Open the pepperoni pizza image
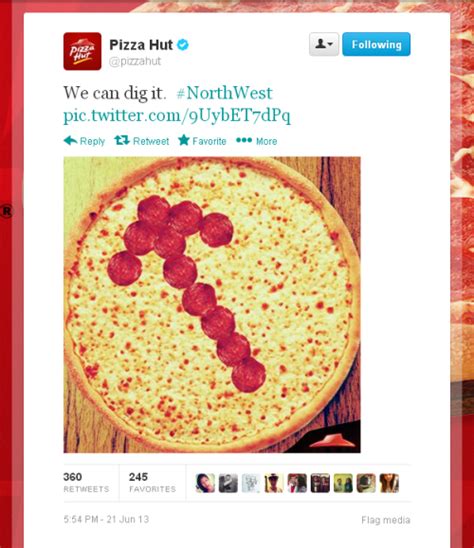 click(212, 305)
